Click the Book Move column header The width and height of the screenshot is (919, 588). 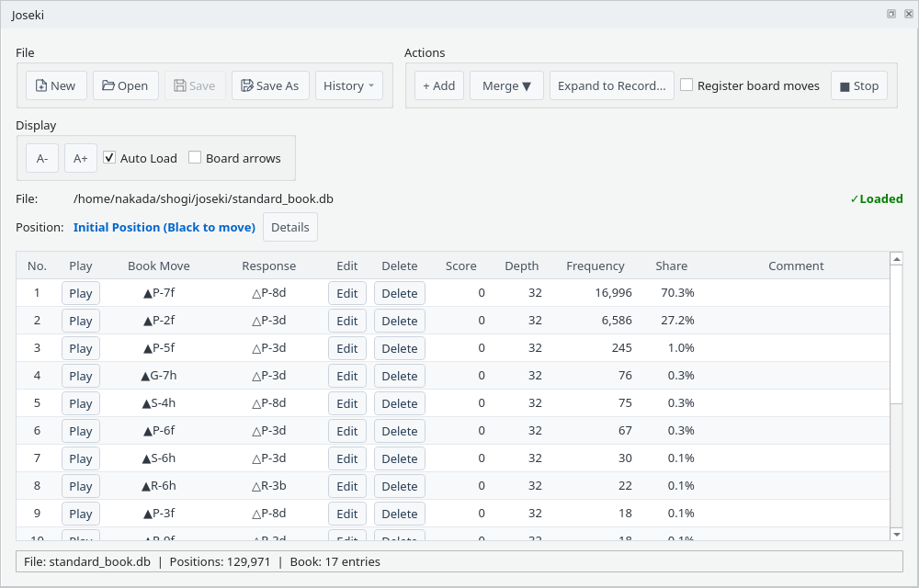[159, 266]
